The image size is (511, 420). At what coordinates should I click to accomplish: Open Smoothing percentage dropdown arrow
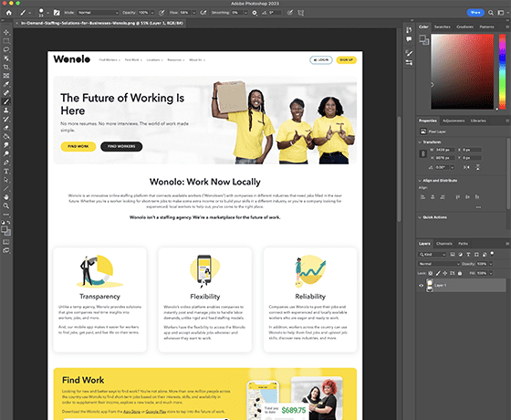pos(245,13)
